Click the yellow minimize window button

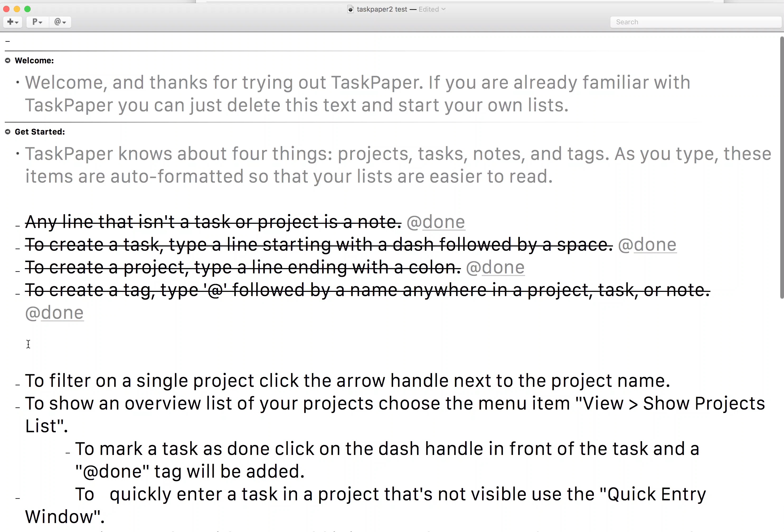pyautogui.click(x=17, y=9)
